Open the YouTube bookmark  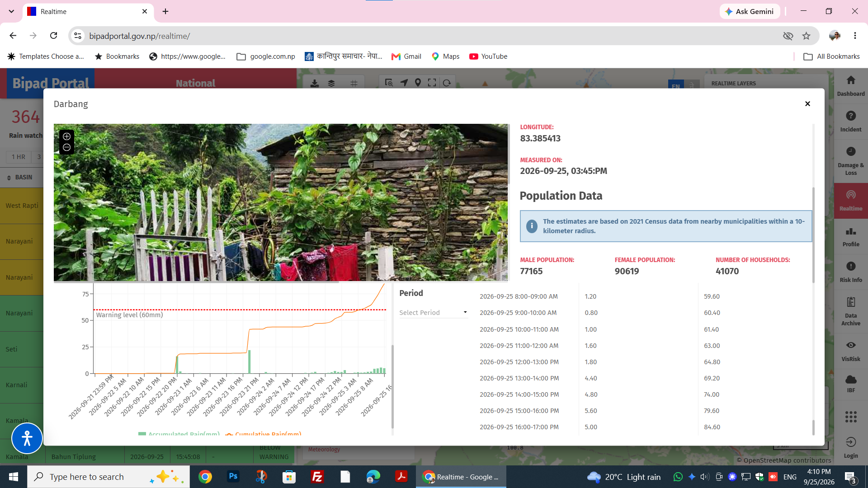(488, 56)
